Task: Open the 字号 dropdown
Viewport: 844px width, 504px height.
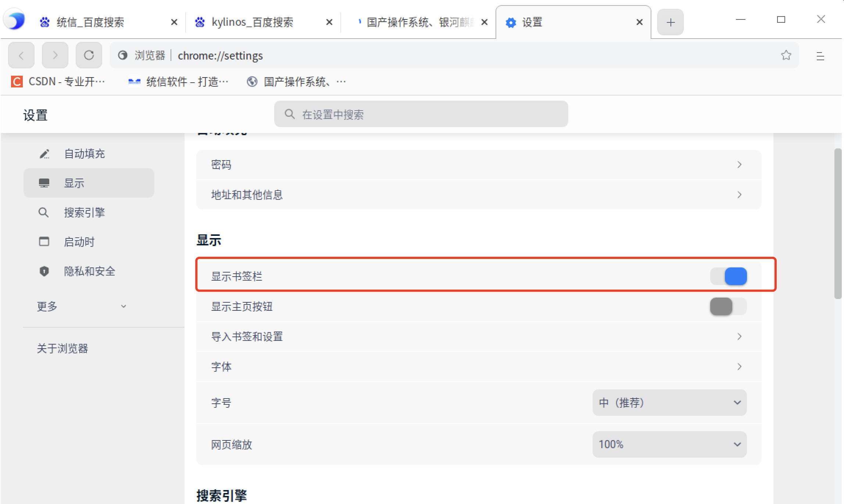Action: click(x=669, y=403)
